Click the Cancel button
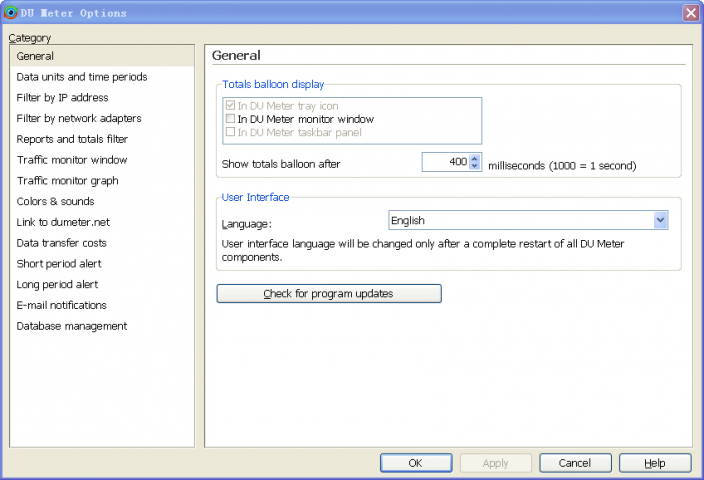Viewport: 704px width, 480px height. click(575, 463)
